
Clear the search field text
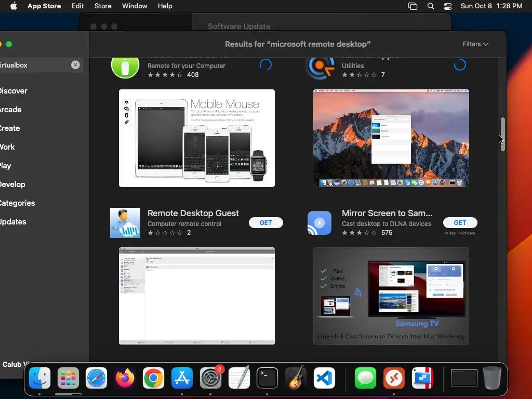(x=75, y=65)
